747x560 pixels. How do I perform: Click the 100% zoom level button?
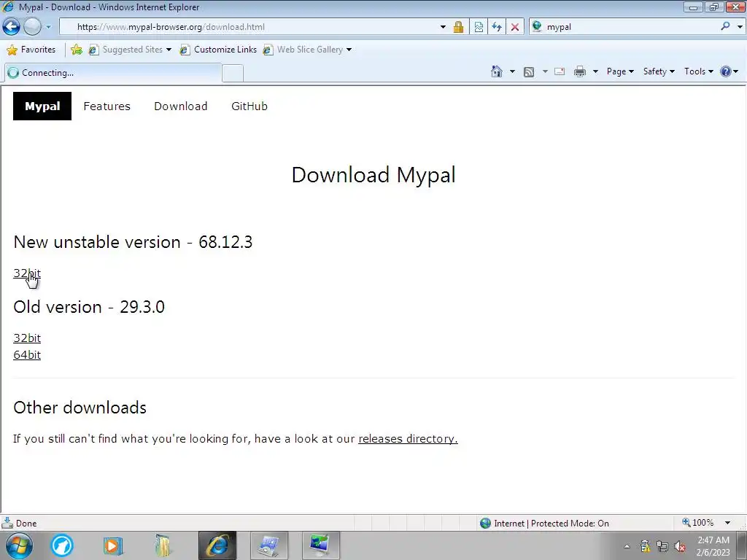(x=698, y=523)
